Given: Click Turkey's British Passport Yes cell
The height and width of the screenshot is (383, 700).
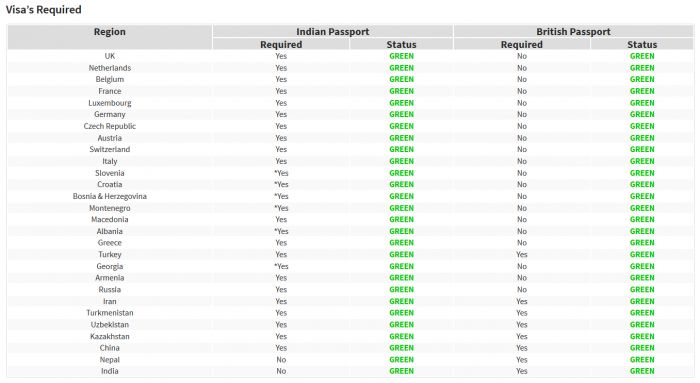Looking at the screenshot, I should pyautogui.click(x=521, y=254).
